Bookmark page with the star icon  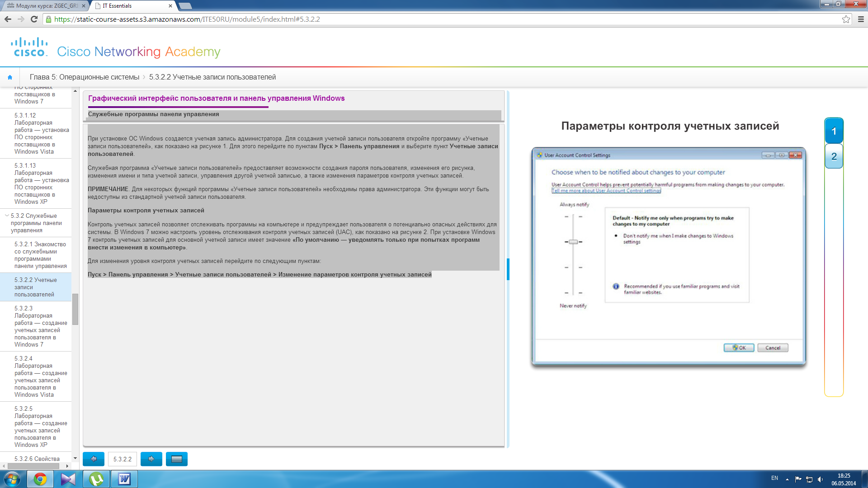[x=846, y=19]
